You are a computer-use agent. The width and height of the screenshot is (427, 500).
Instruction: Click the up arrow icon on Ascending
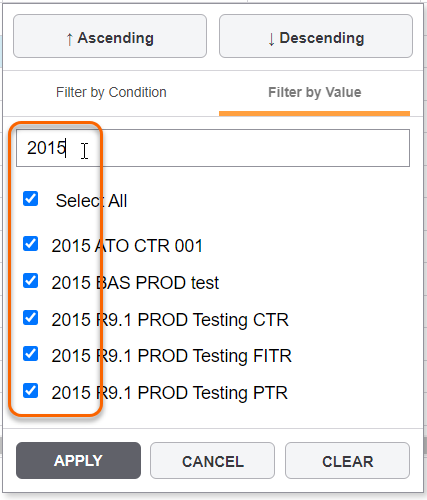coord(69,39)
